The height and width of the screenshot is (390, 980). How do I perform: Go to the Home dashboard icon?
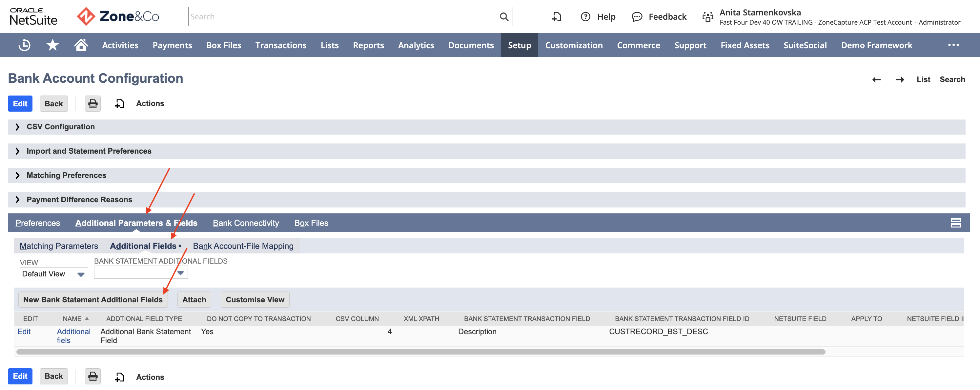tap(81, 45)
